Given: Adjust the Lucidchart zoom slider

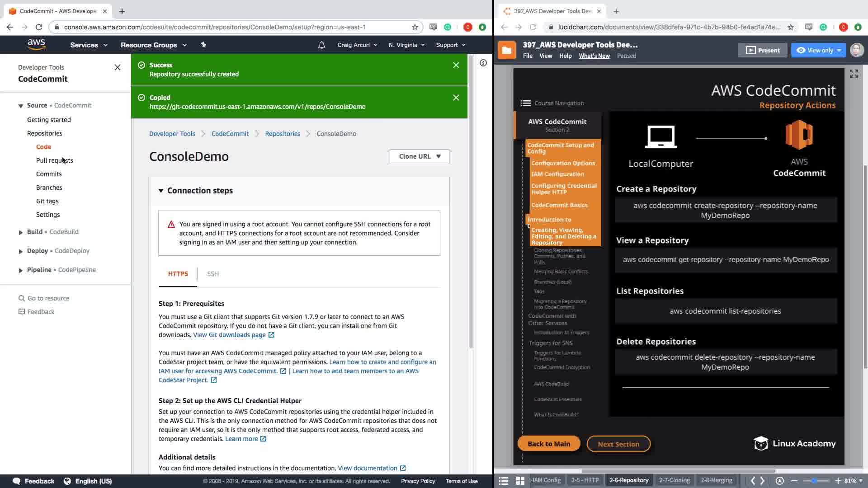Looking at the screenshot, I should click(814, 481).
